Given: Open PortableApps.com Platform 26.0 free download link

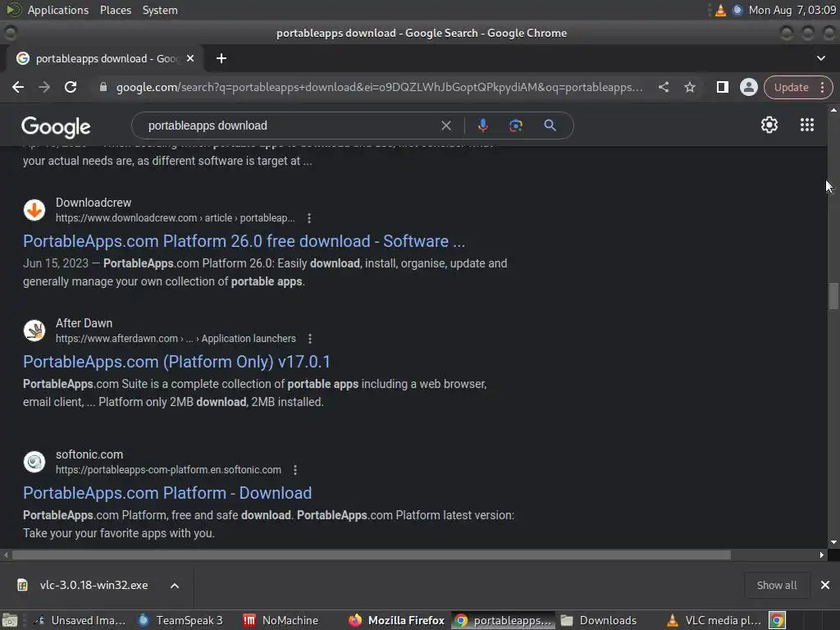Looking at the screenshot, I should (x=244, y=241).
